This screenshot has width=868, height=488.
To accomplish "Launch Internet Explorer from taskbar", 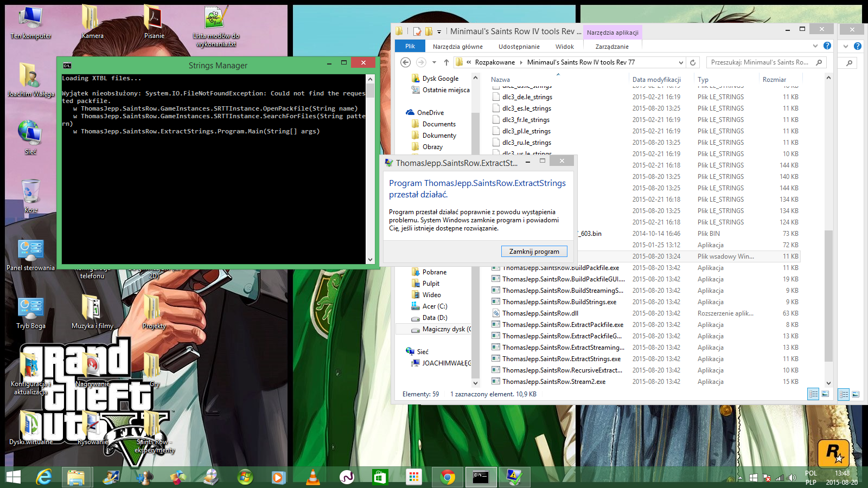I will [x=44, y=477].
